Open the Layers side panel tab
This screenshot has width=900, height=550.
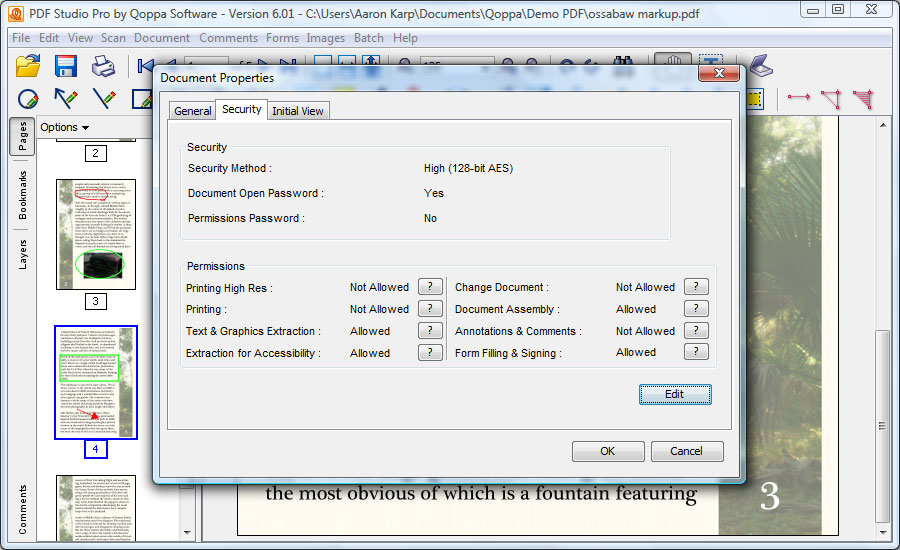coord(22,254)
